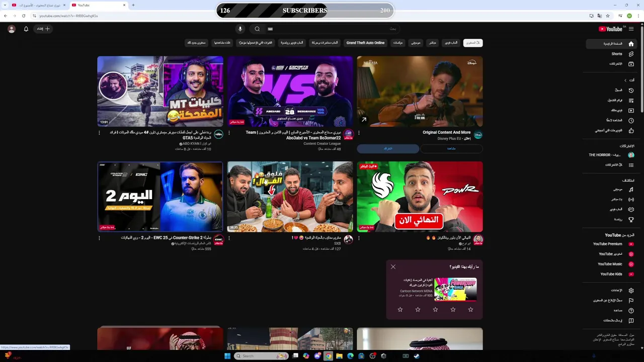Click the Watch (مشاهدة) button on Disney ad

coord(451,148)
